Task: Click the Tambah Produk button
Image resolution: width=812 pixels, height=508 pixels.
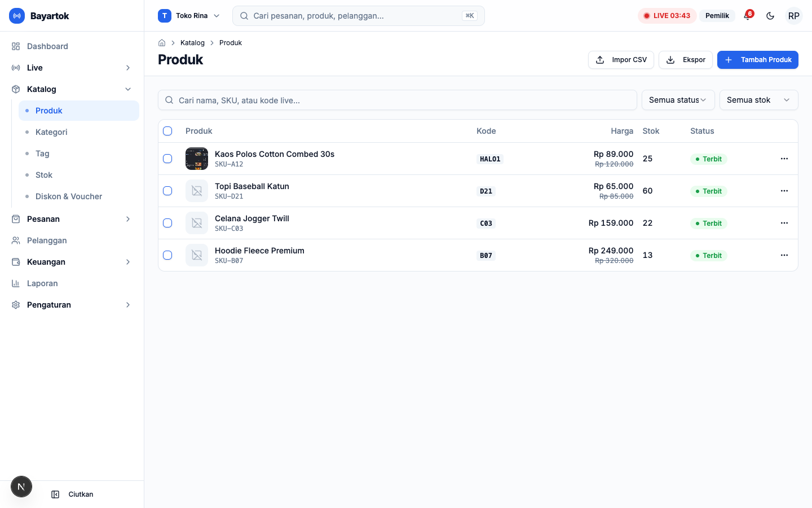Action: [x=757, y=60]
